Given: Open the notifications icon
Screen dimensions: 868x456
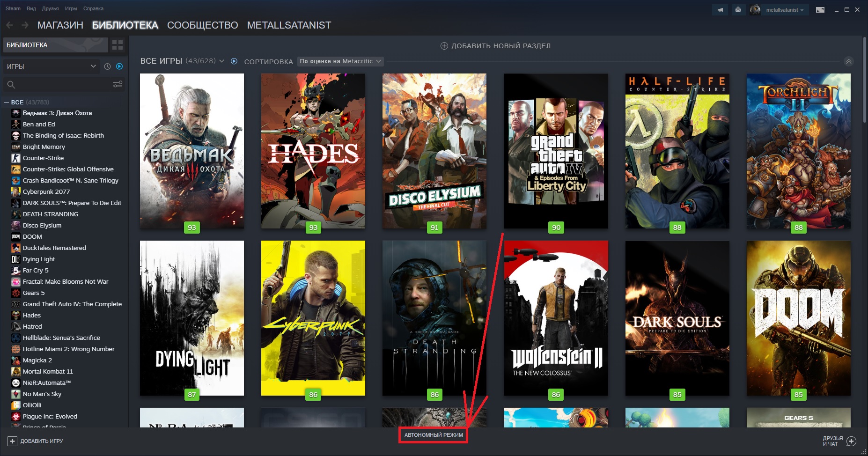Looking at the screenshot, I should tap(738, 10).
